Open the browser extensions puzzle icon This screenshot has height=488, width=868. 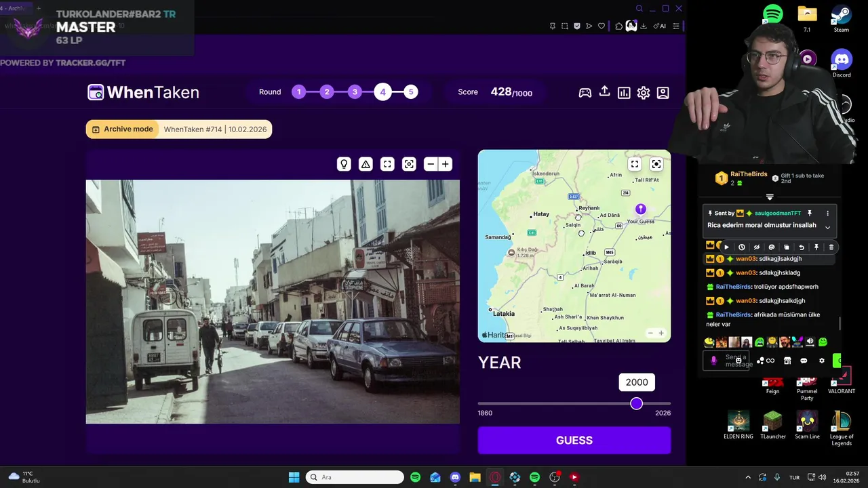point(619,26)
